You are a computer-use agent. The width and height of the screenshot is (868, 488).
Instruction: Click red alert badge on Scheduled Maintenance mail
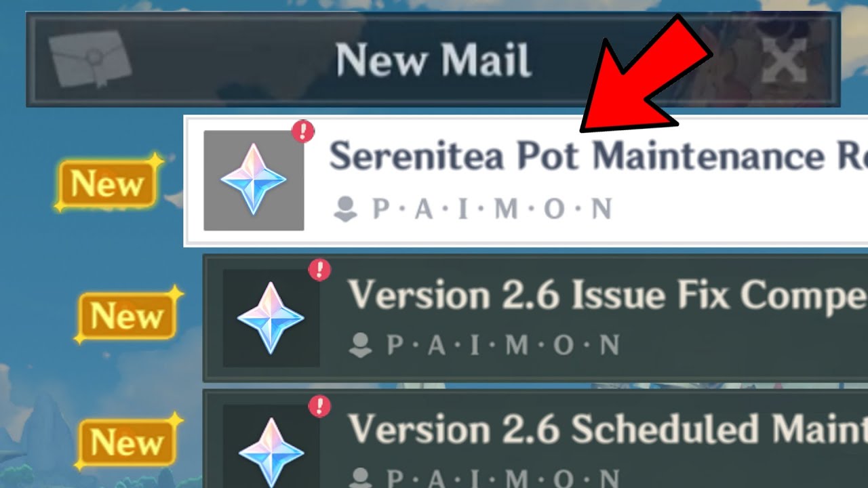[x=319, y=406]
